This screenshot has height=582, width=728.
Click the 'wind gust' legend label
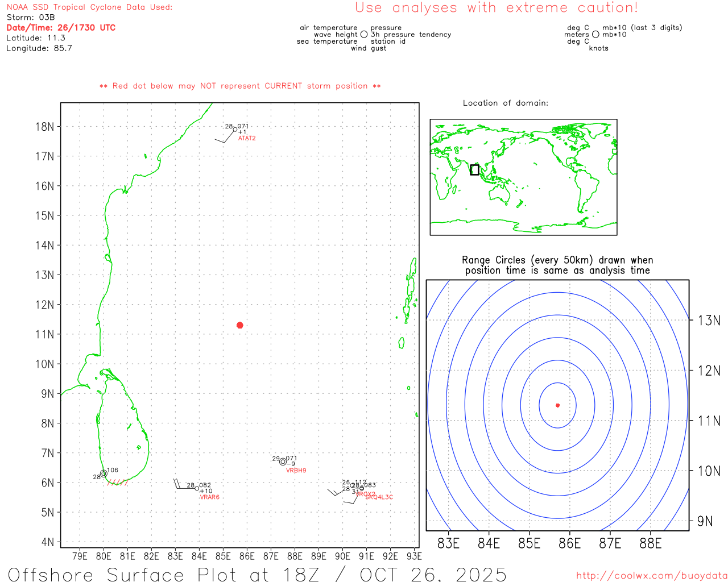(x=369, y=48)
